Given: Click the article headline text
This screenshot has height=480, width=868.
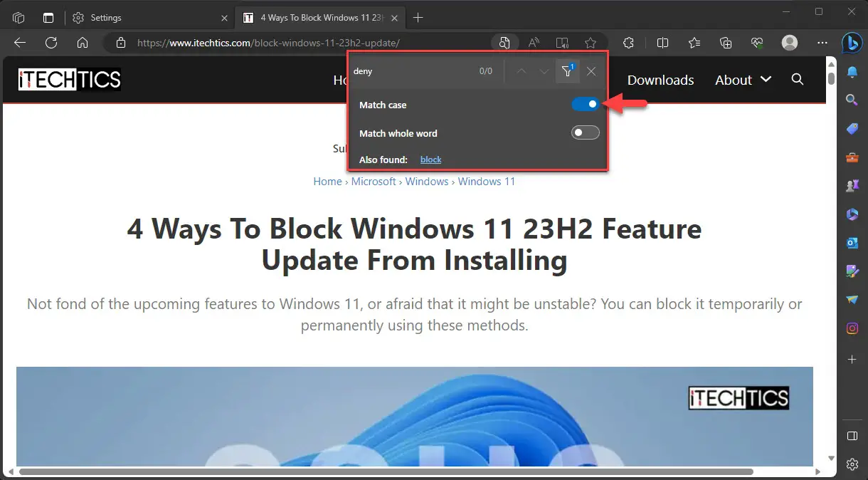Looking at the screenshot, I should click(x=415, y=244).
